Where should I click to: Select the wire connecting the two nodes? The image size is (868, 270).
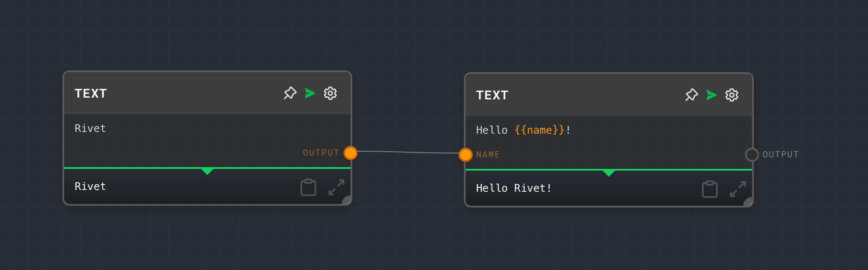408,152
